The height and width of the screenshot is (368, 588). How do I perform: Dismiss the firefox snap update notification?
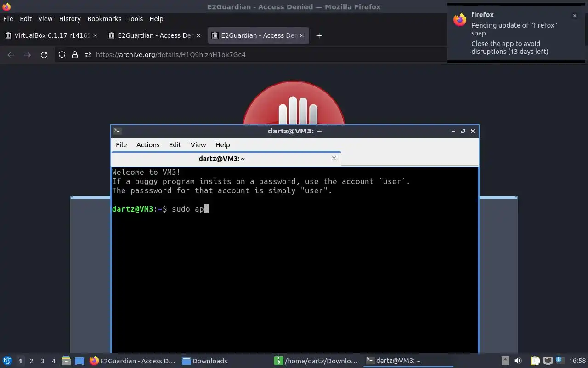[574, 16]
